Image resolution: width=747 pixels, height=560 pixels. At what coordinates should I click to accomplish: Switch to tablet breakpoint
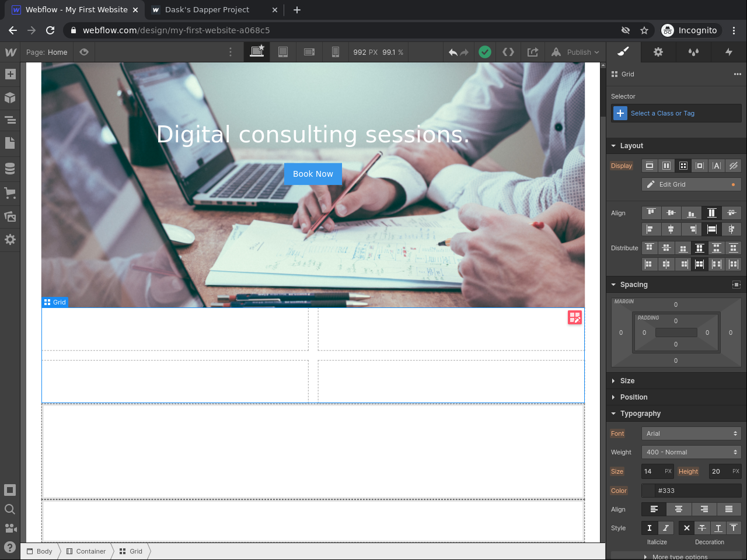(x=283, y=52)
